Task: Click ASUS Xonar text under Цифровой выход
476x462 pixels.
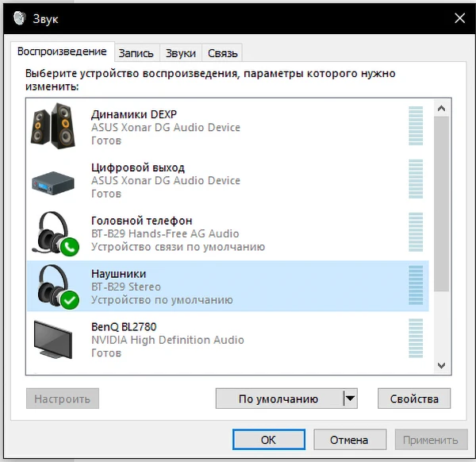Action: pyautogui.click(x=166, y=180)
